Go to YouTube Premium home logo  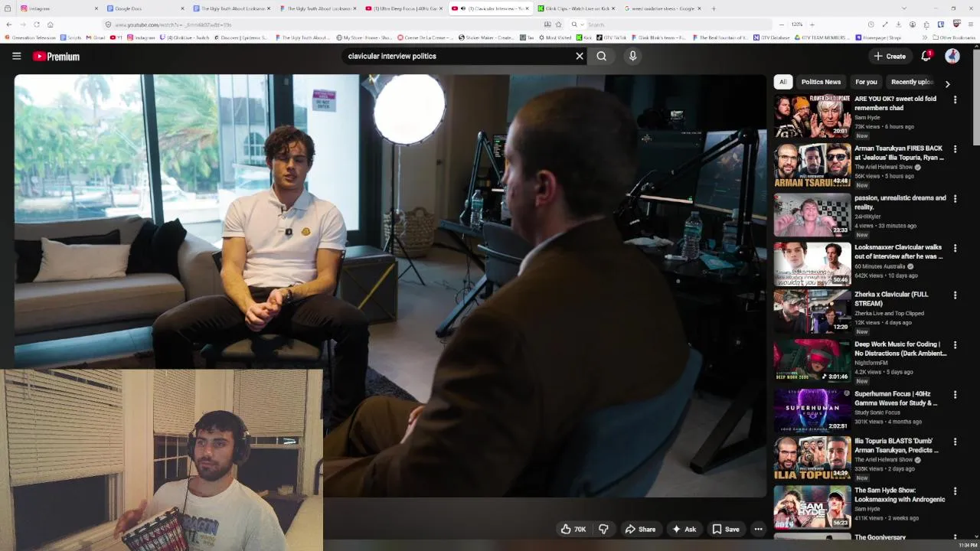coord(56,57)
